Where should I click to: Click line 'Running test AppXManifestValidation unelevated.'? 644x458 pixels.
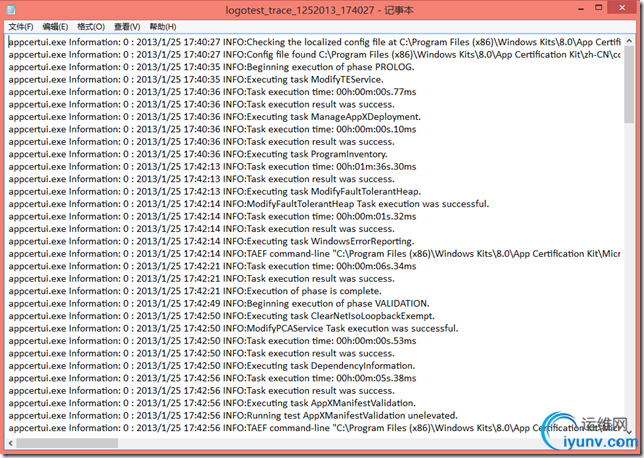233,415
